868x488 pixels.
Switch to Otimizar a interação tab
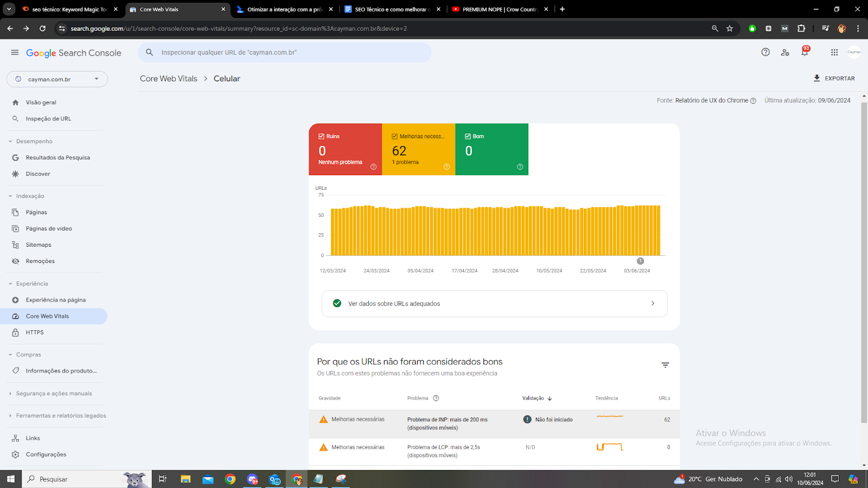click(x=285, y=9)
